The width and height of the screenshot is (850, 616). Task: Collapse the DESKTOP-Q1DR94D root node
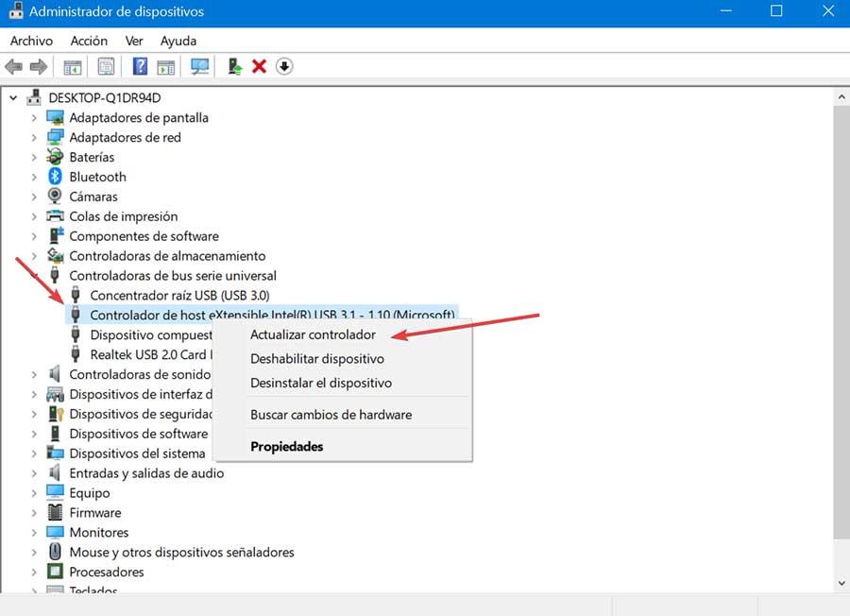point(13,98)
